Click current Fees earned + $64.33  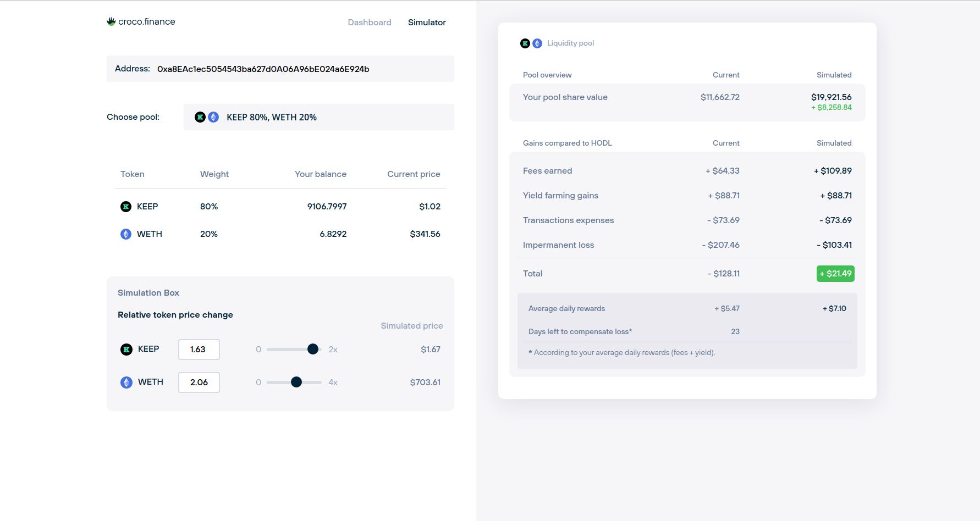[x=723, y=171]
